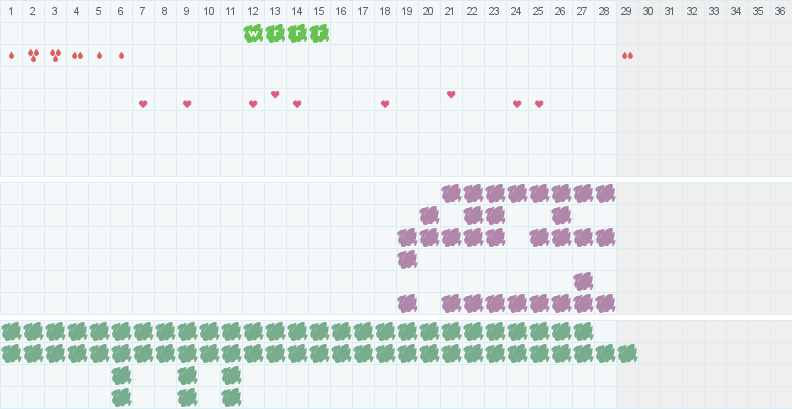Click the heart icon on day 25
The height and width of the screenshot is (409, 792).
pos(539,104)
